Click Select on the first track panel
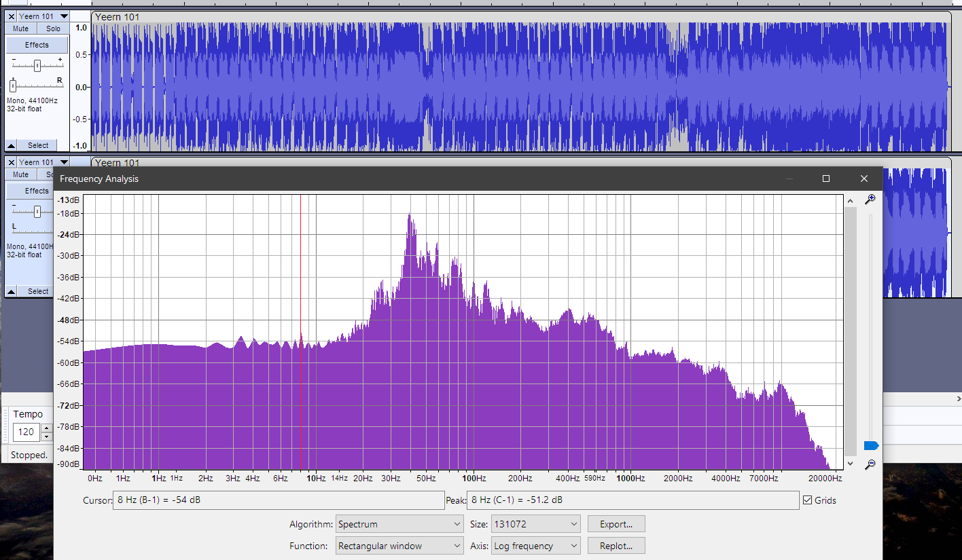Viewport: 962px width, 560px height. (x=38, y=145)
